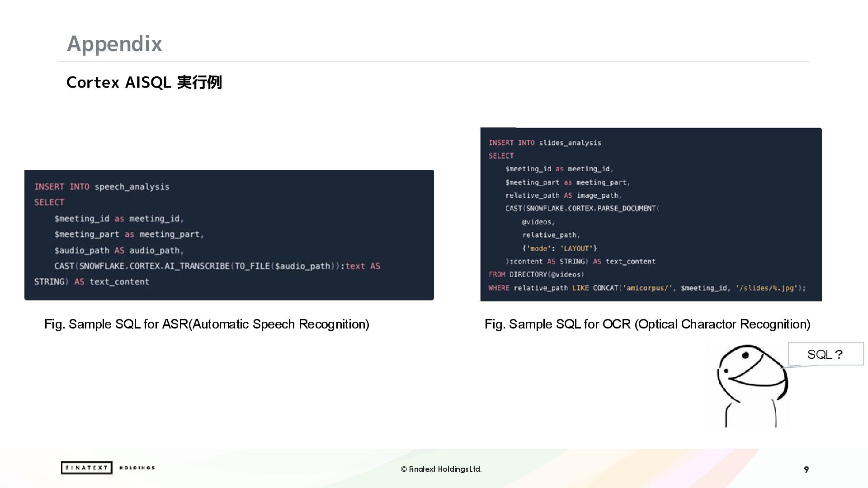This screenshot has height=488, width=868.
Task: Click the {'mode': 'LAYOUT'} line
Action: pyautogui.click(x=560, y=249)
